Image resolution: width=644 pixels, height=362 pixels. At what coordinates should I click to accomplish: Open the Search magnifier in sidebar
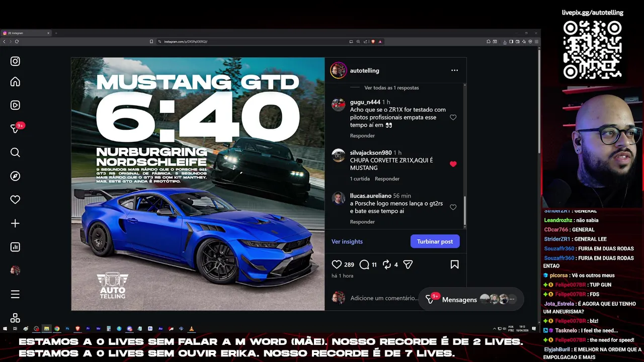pyautogui.click(x=15, y=152)
